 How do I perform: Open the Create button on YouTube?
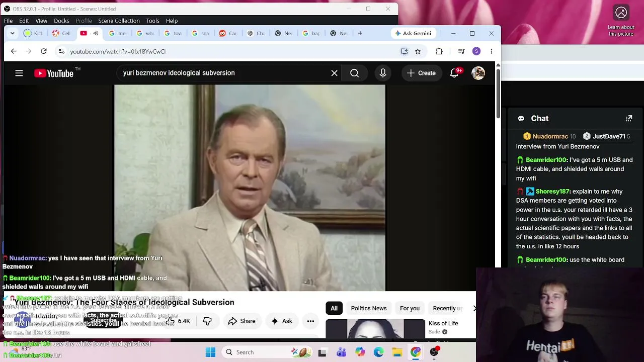tap(421, 73)
